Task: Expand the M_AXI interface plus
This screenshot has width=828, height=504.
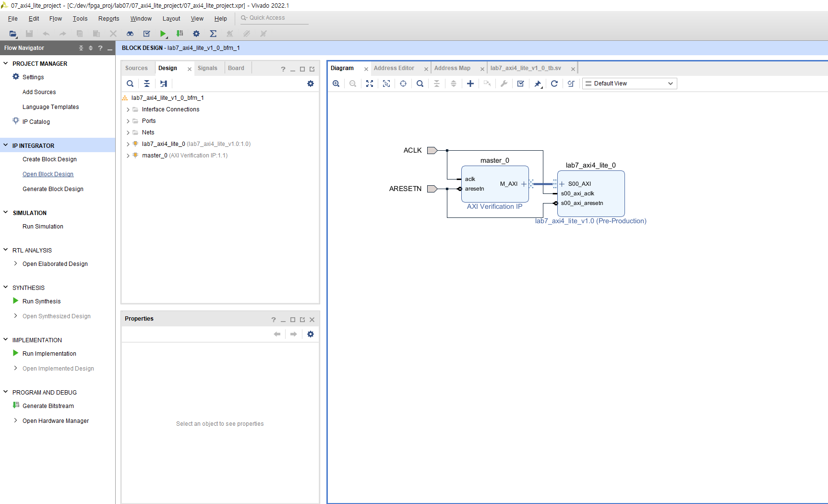Action: [x=524, y=184]
